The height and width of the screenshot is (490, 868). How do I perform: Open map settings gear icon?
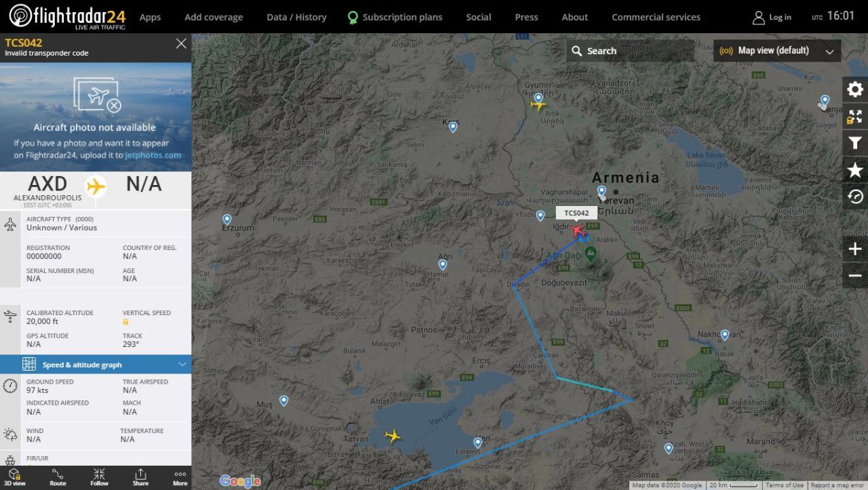[855, 89]
